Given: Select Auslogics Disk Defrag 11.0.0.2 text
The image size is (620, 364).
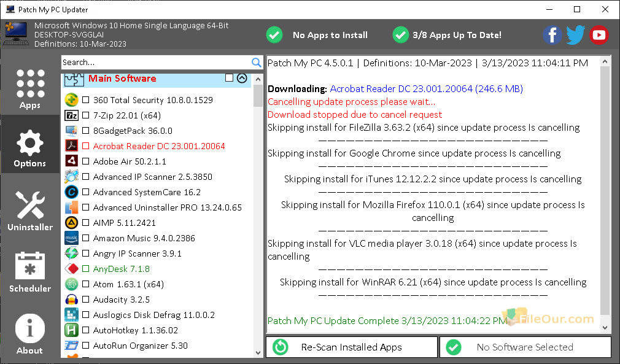Looking at the screenshot, I should coord(154,315).
